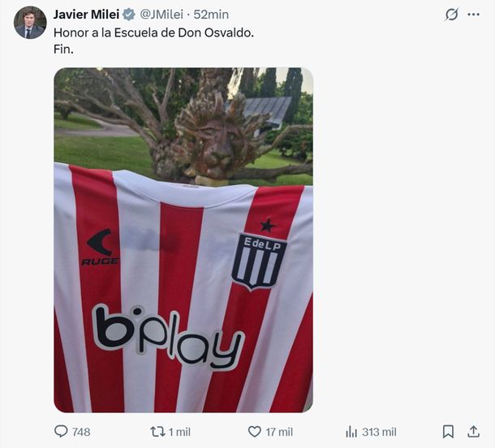Screen dimensions: 495x448
Task: Open the Grok slashed-circle icon
Action: tap(451, 15)
